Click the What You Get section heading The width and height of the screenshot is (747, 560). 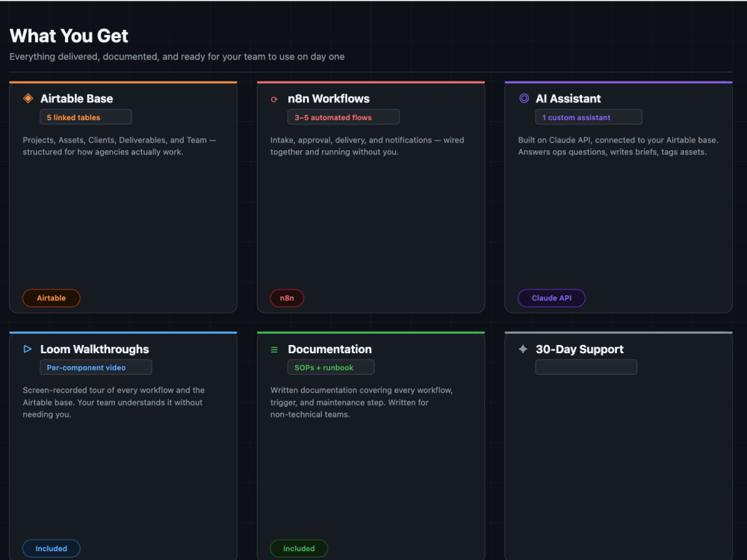[69, 36]
